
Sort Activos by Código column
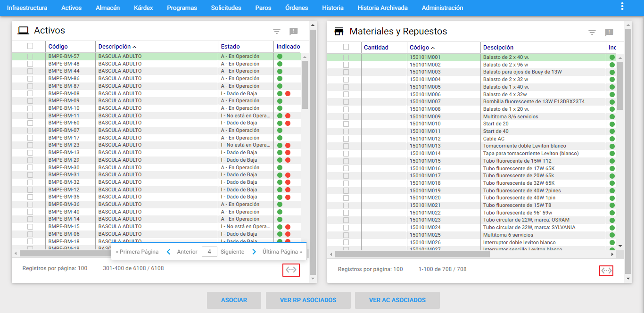pos(58,47)
